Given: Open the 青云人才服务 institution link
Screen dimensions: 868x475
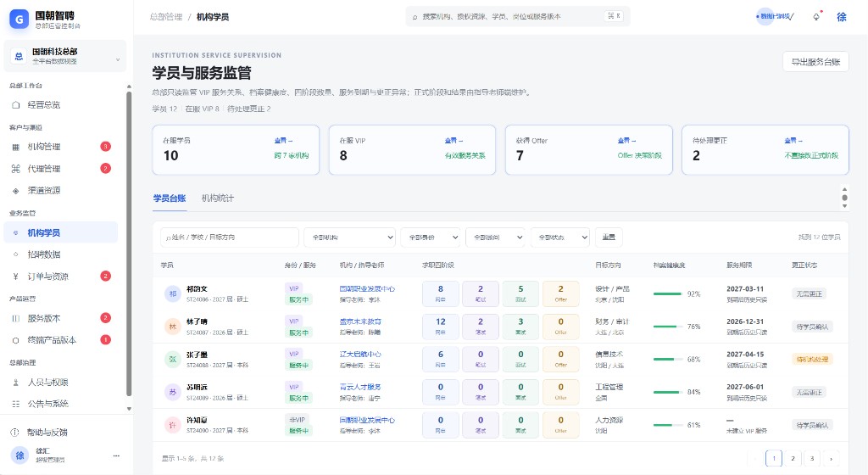Looking at the screenshot, I should tap(359, 387).
